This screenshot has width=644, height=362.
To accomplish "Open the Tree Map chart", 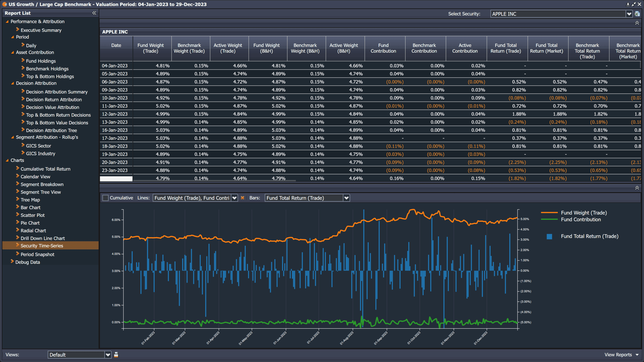I will point(30,200).
